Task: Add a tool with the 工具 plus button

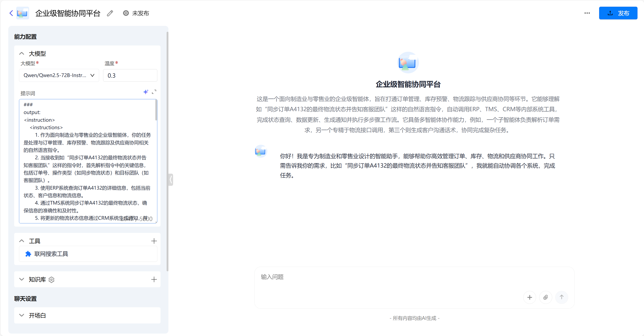Action: coord(154,241)
